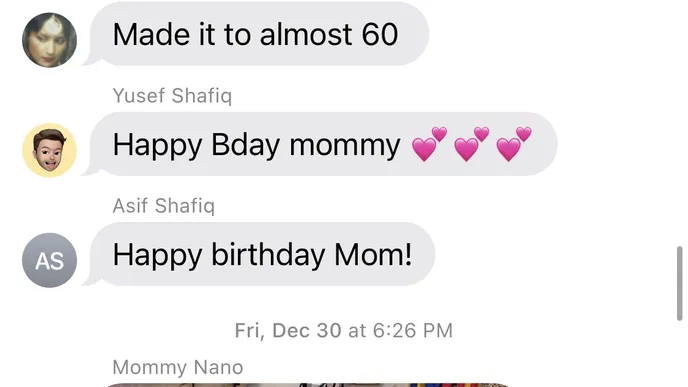Click Yusef Shafiq's memoji avatar
The width and height of the screenshot is (688, 387).
pos(50,150)
